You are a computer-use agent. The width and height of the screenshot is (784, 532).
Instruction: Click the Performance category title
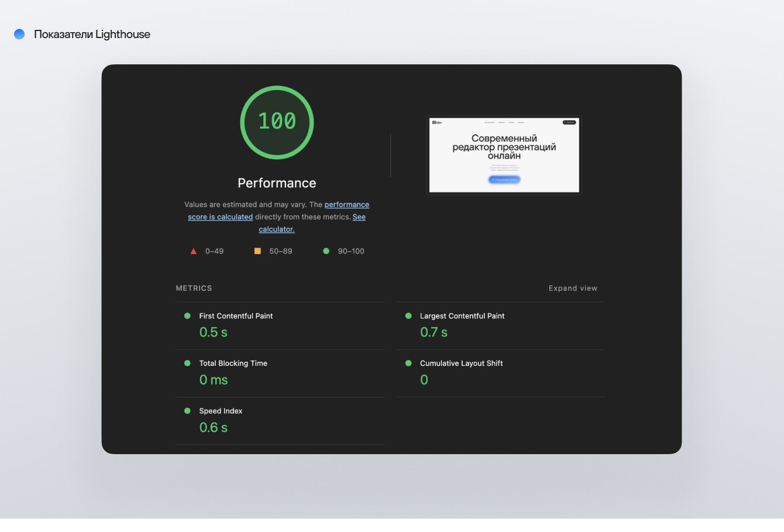pos(277,183)
